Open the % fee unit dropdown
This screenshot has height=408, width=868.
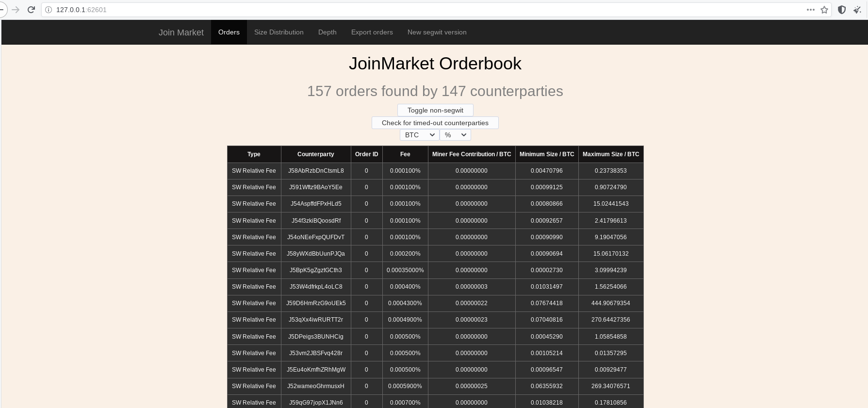pos(455,135)
